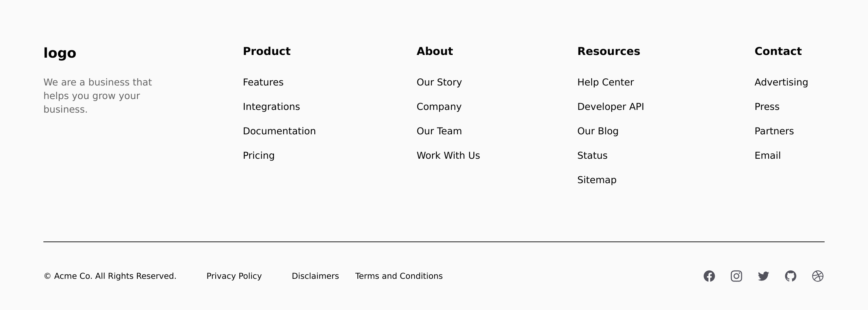
Task: Open the Dribbble basketball icon
Action: [818, 276]
